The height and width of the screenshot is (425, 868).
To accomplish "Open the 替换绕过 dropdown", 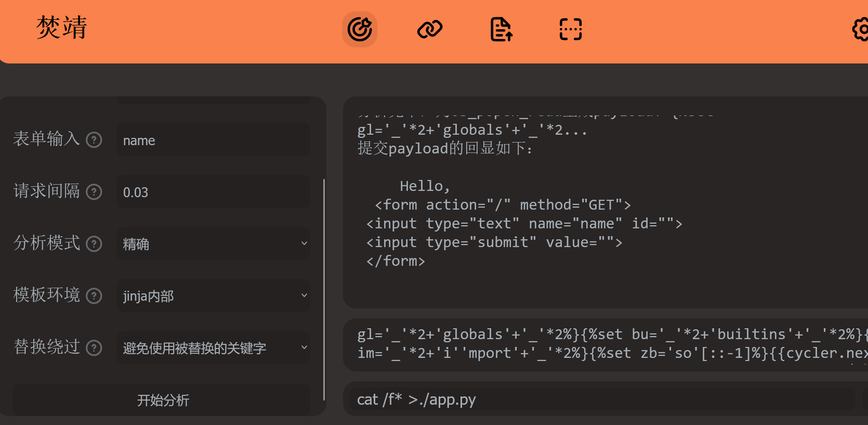I will coord(213,347).
